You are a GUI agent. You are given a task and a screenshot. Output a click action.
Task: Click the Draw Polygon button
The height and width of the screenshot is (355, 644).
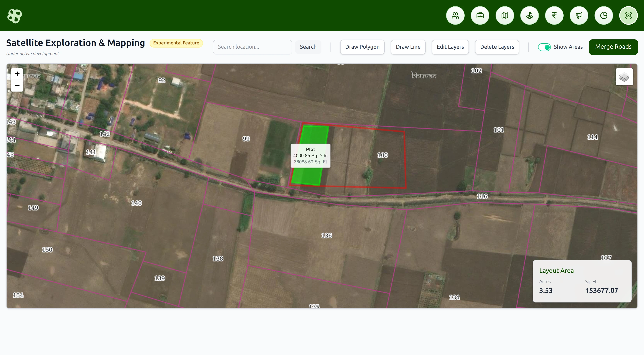362,47
